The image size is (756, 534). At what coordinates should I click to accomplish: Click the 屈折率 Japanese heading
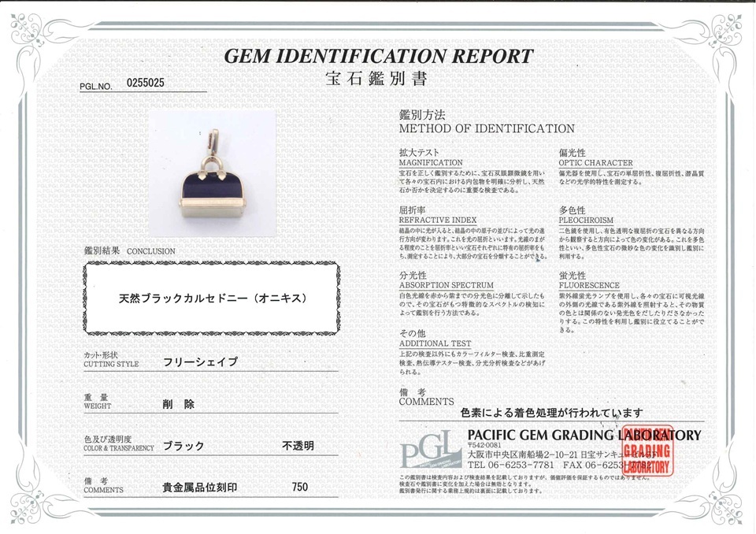[412, 210]
